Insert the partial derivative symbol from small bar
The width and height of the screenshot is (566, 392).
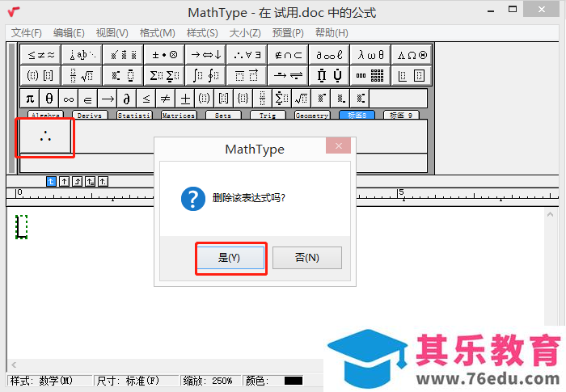tap(127, 98)
